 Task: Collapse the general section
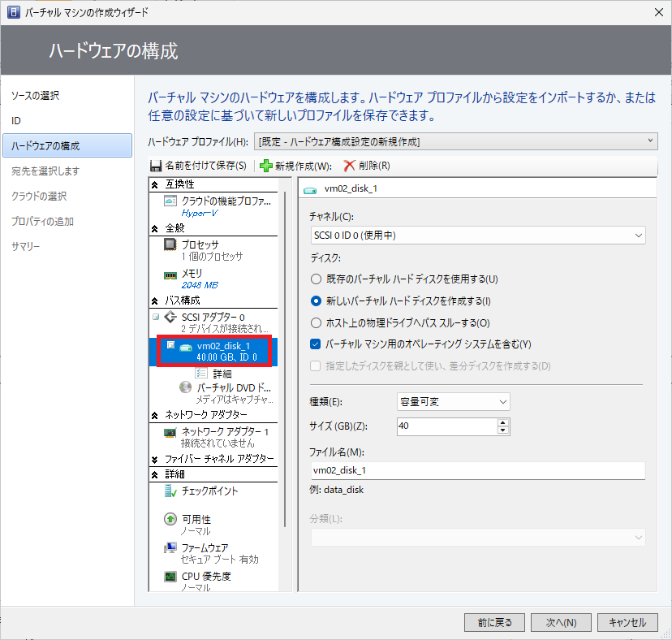point(155,229)
